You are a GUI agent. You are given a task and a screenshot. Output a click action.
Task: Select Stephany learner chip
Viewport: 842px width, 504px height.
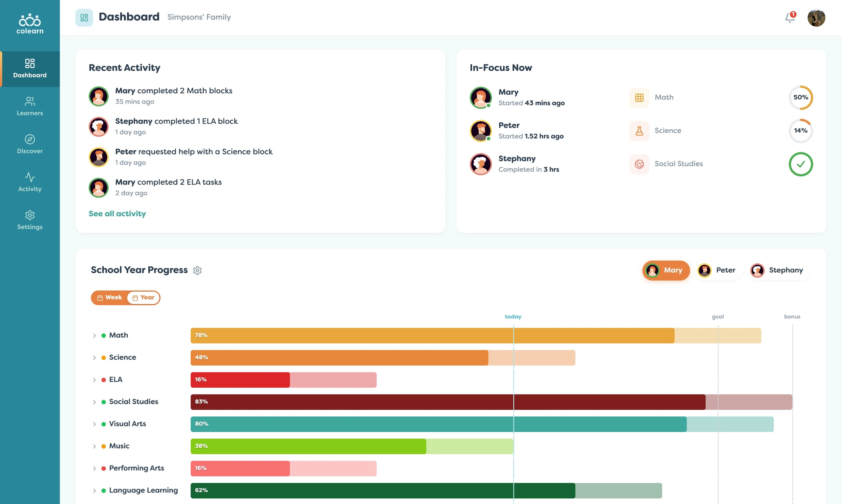(x=778, y=270)
